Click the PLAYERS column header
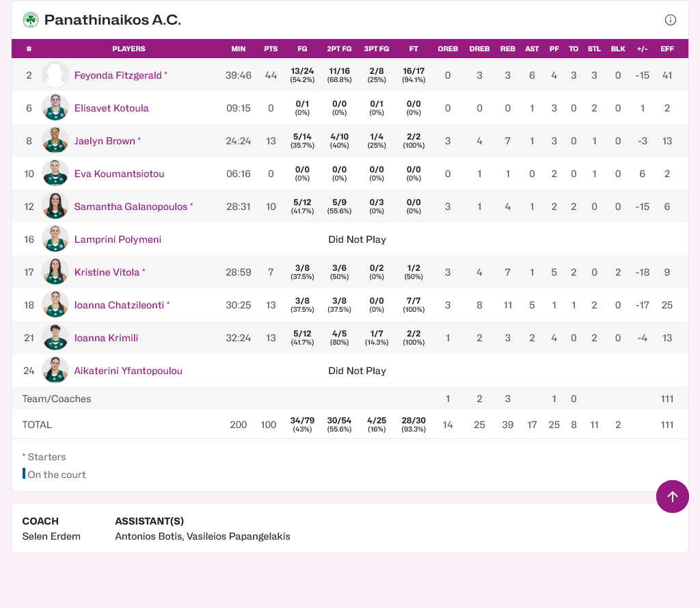700x608 pixels. [x=129, y=49]
